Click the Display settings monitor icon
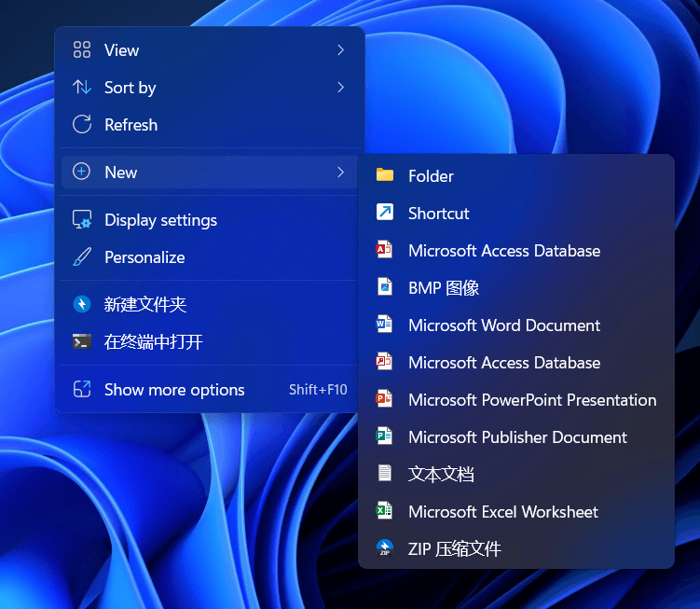This screenshot has height=609, width=700. [x=82, y=219]
